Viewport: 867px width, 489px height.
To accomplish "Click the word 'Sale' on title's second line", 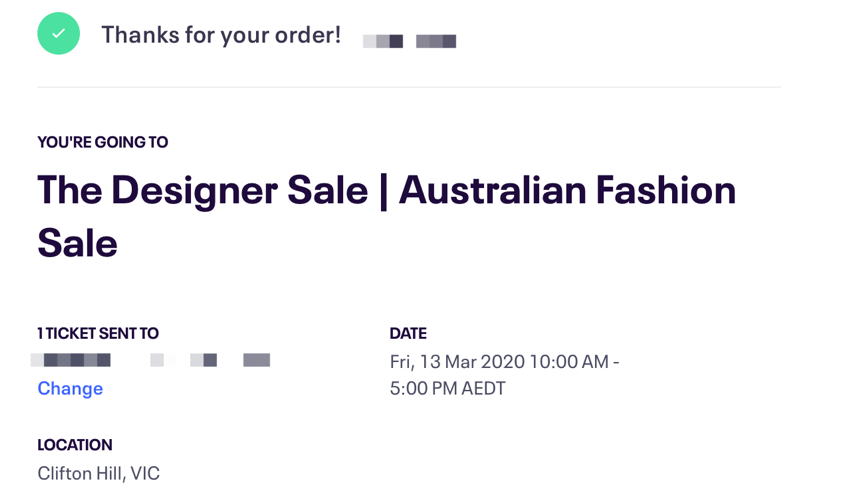I will click(77, 243).
